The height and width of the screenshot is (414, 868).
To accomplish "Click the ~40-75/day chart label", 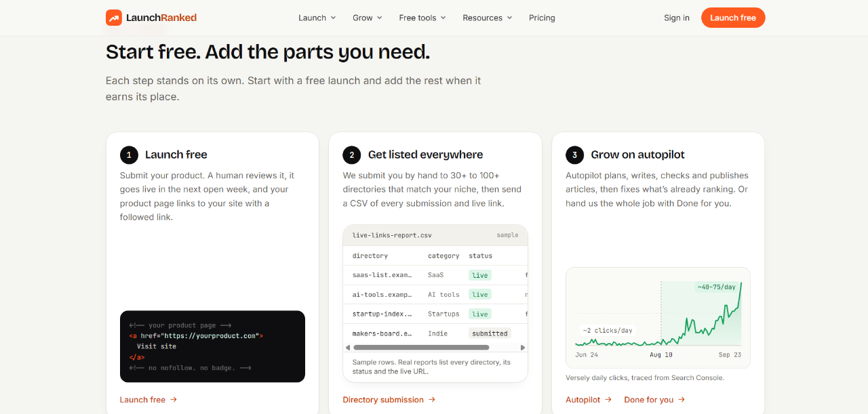I will pos(716,287).
